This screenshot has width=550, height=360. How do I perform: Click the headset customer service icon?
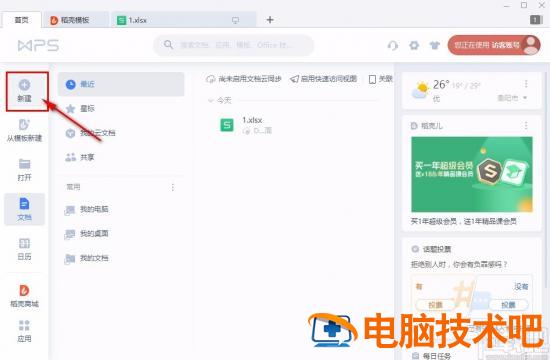[x=393, y=46]
